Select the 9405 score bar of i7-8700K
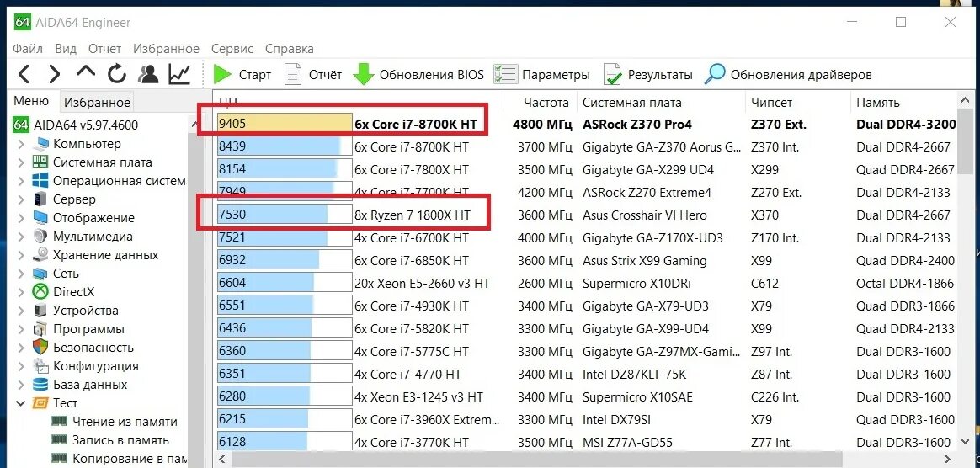 (x=285, y=125)
